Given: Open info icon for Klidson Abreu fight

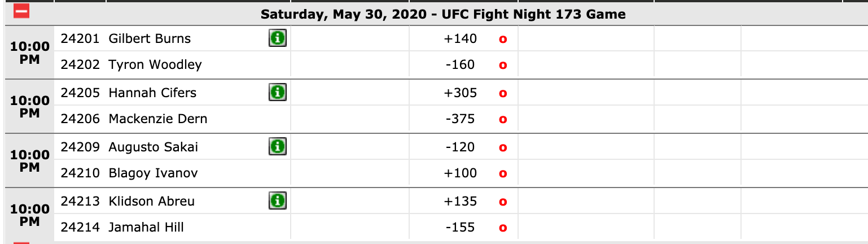Looking at the screenshot, I should [277, 201].
